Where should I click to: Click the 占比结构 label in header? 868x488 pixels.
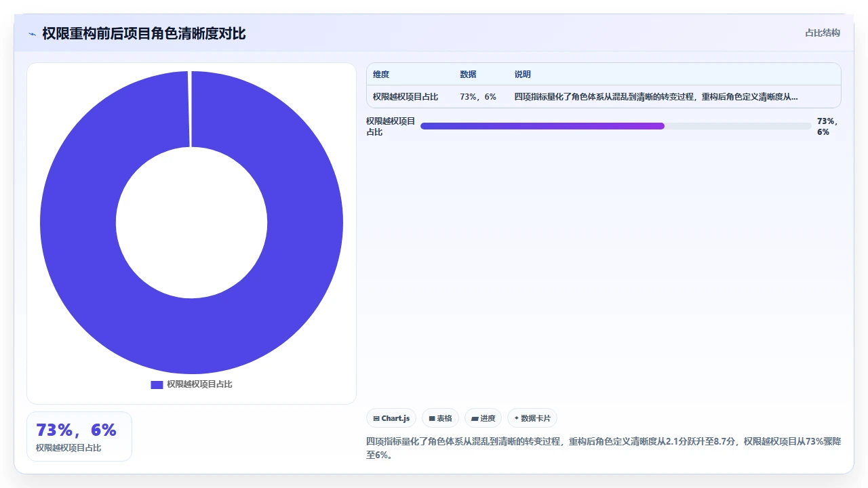point(823,33)
